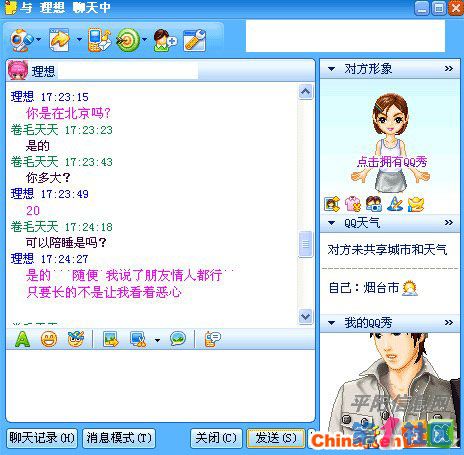The width and height of the screenshot is (464, 455).
Task: Click the message input text area
Action: click(160, 385)
